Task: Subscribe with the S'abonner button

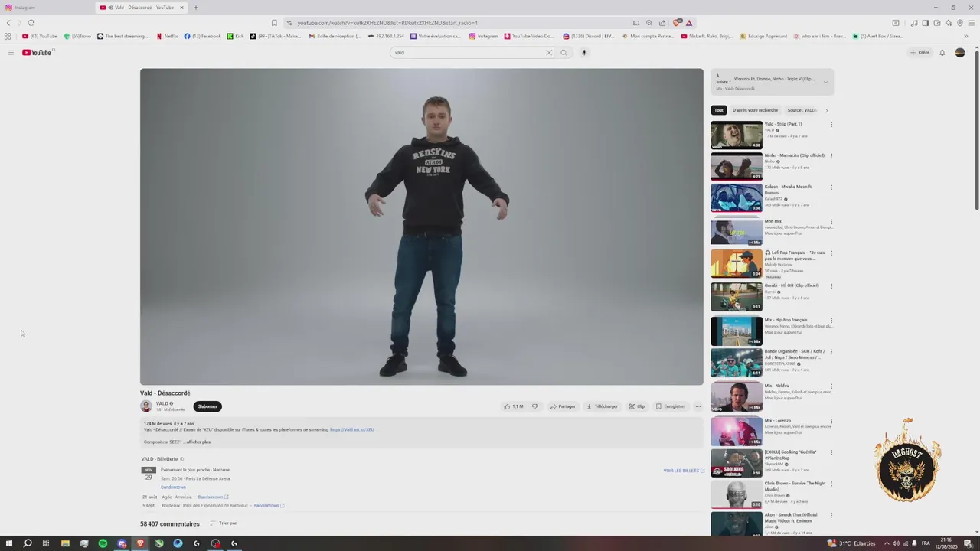Action: (207, 406)
